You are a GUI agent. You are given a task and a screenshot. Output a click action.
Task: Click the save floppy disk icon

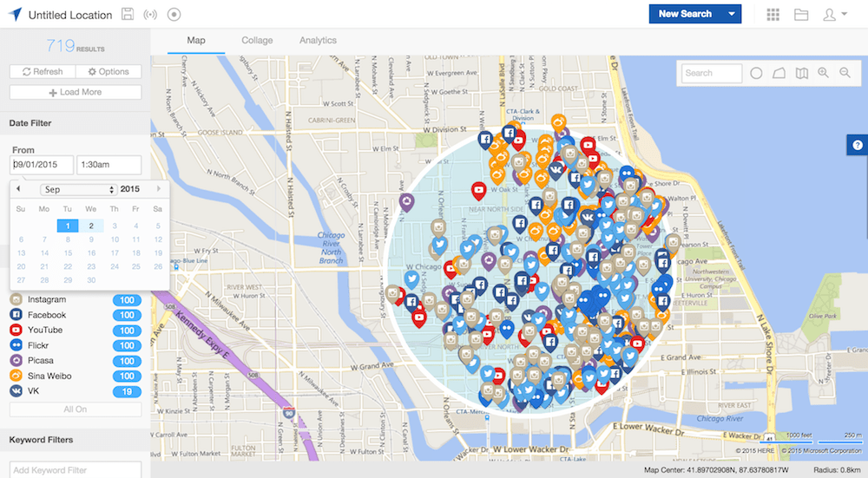coord(128,15)
